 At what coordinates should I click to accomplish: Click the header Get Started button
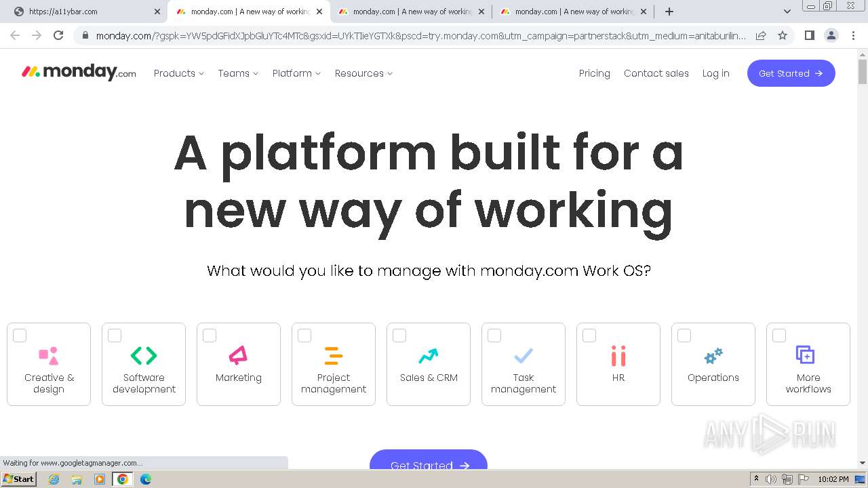pyautogui.click(x=791, y=73)
